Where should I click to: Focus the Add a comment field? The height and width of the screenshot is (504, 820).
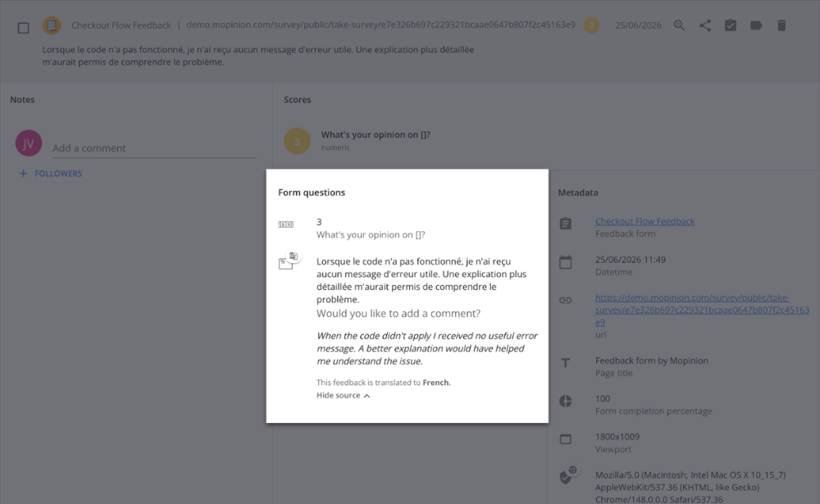[x=154, y=148]
